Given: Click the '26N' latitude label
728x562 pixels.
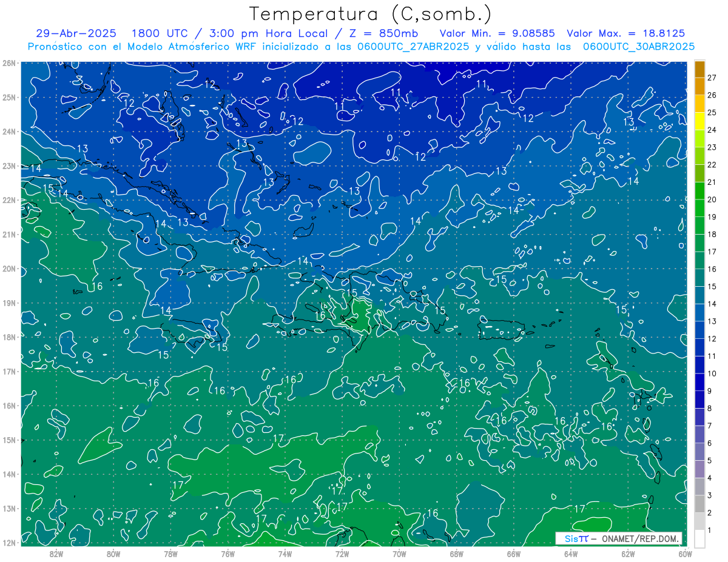Looking at the screenshot, I should (8, 63).
